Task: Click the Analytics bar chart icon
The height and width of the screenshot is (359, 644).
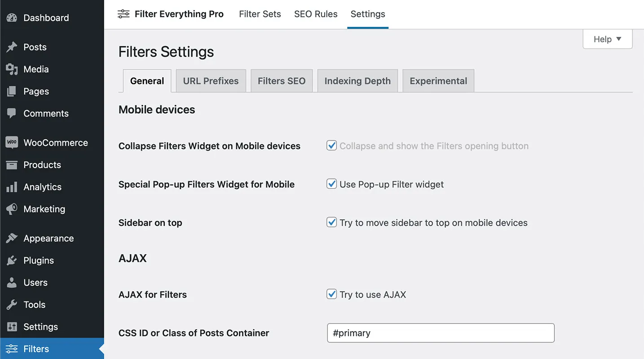Action: pyautogui.click(x=12, y=187)
